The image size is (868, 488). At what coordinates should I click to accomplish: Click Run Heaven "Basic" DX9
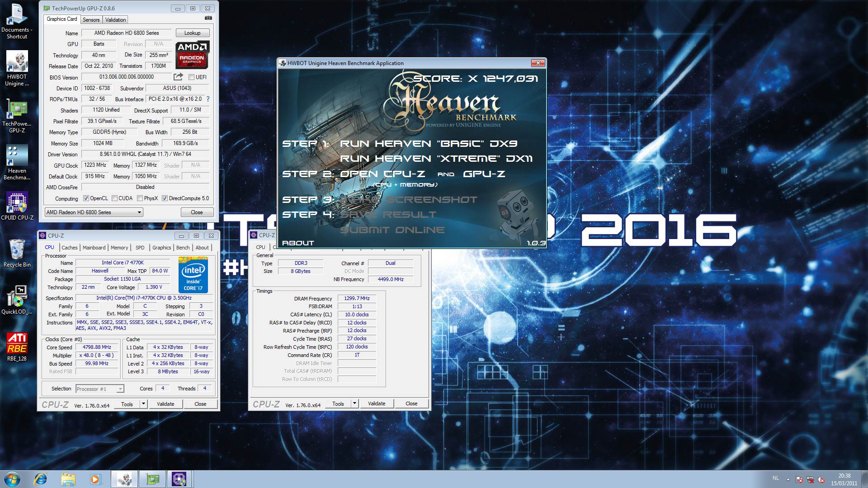[x=429, y=144]
